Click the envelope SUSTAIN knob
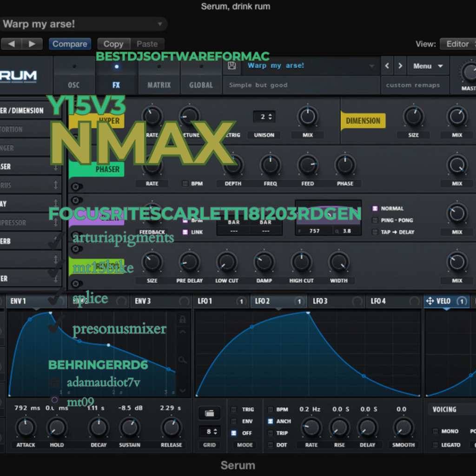The height and width of the screenshot is (476, 476). tap(130, 427)
